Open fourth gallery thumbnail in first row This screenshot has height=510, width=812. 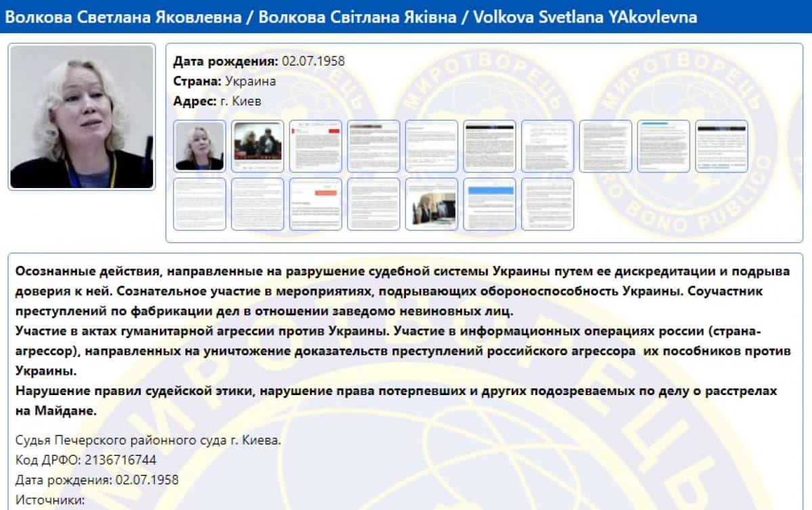(374, 146)
